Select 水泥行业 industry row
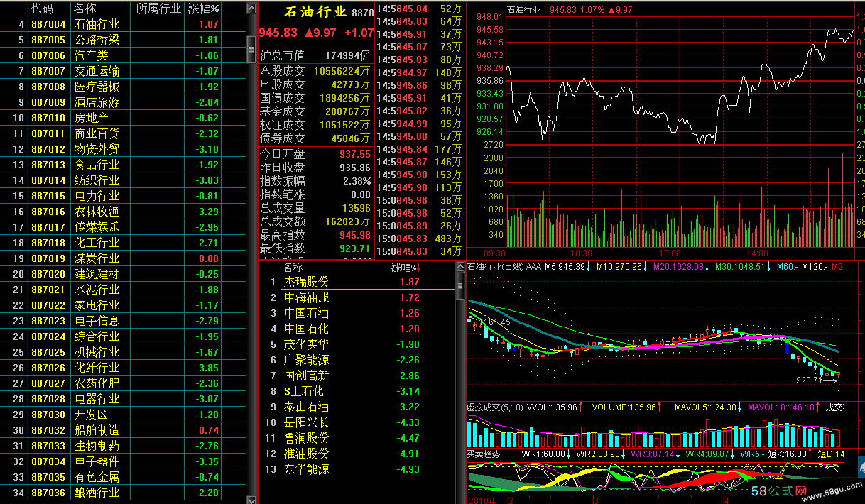Image resolution: width=865 pixels, height=504 pixels. pyautogui.click(x=123, y=290)
